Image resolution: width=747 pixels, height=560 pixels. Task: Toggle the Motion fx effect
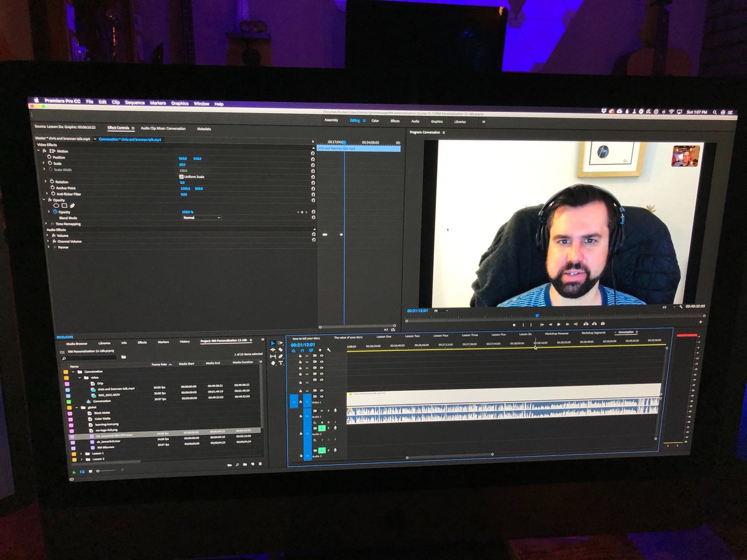pos(45,151)
